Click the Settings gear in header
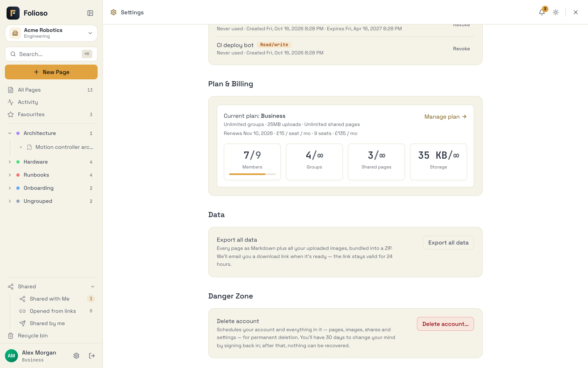Viewport: 588px width, 368px height. 114,12
